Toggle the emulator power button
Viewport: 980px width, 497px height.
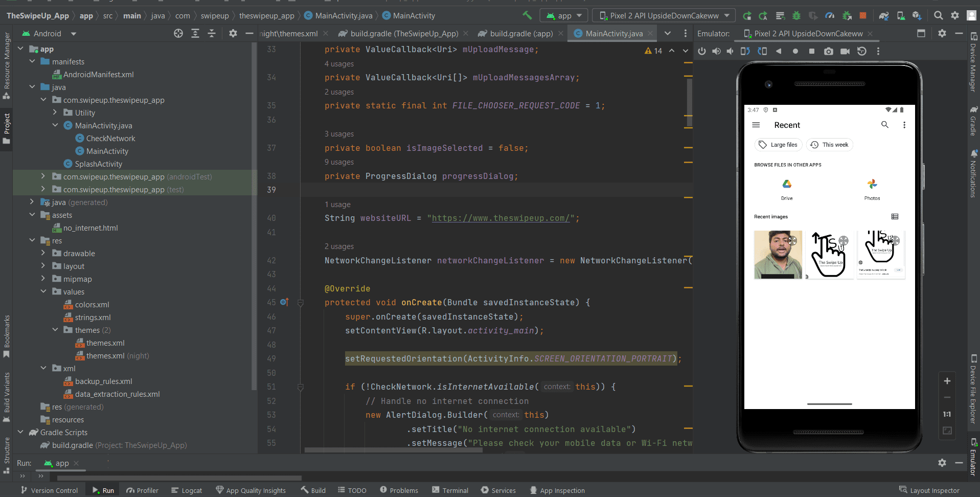(702, 51)
